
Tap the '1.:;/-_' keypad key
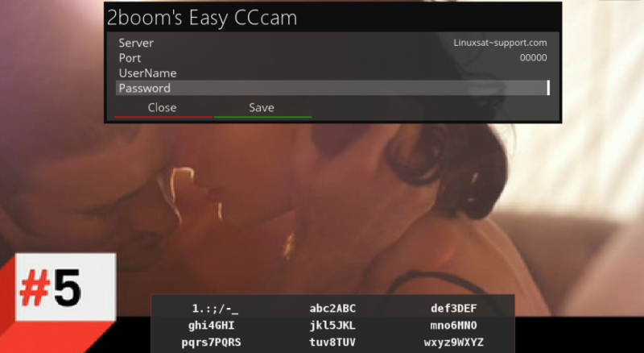pyautogui.click(x=215, y=309)
